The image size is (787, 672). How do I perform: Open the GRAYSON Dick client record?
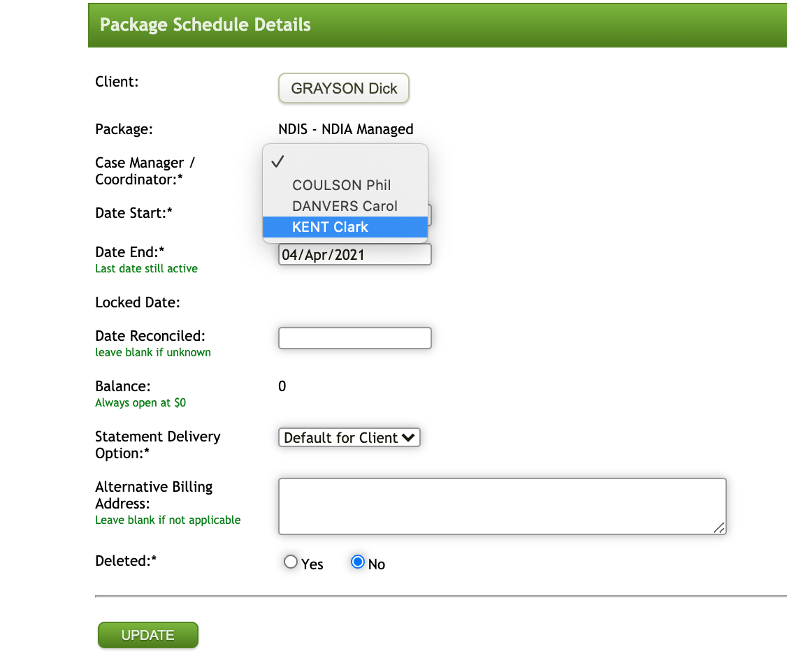(x=344, y=89)
